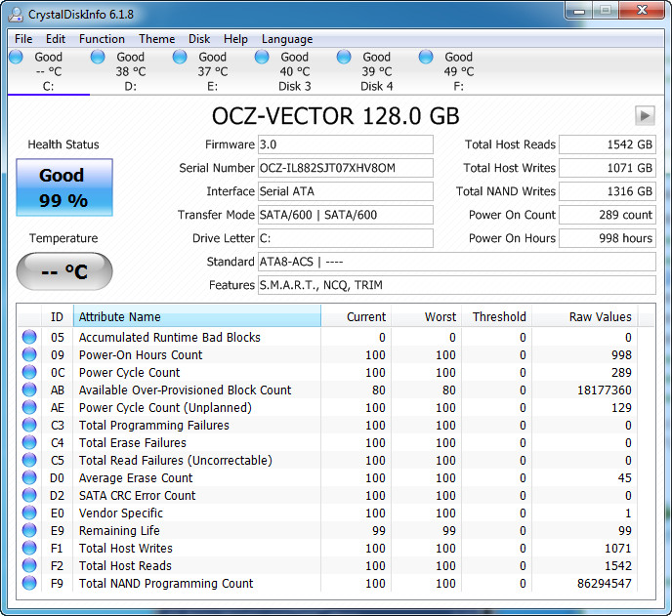The height and width of the screenshot is (616, 672).
Task: Click status icon for Remaining Life
Action: 29,530
